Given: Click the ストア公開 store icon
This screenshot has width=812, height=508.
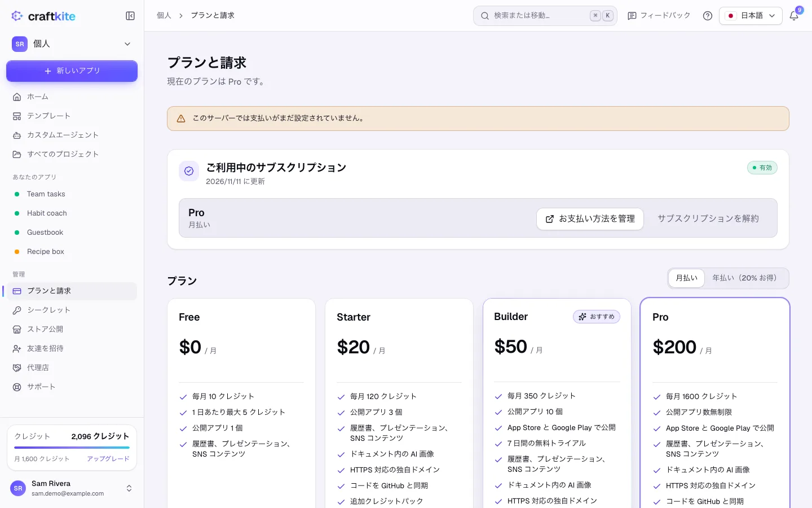Looking at the screenshot, I should (x=17, y=330).
